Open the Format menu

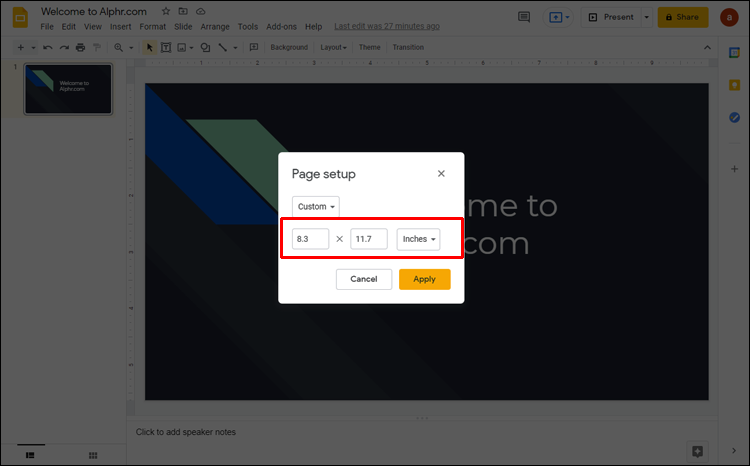tap(153, 27)
